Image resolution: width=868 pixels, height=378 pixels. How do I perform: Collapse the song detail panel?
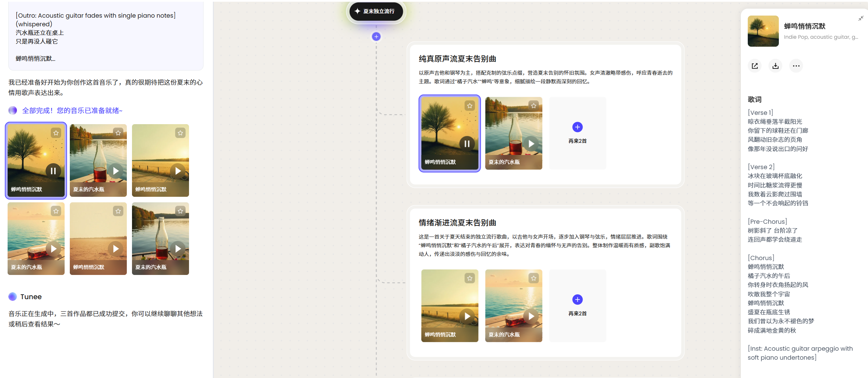pos(861,18)
